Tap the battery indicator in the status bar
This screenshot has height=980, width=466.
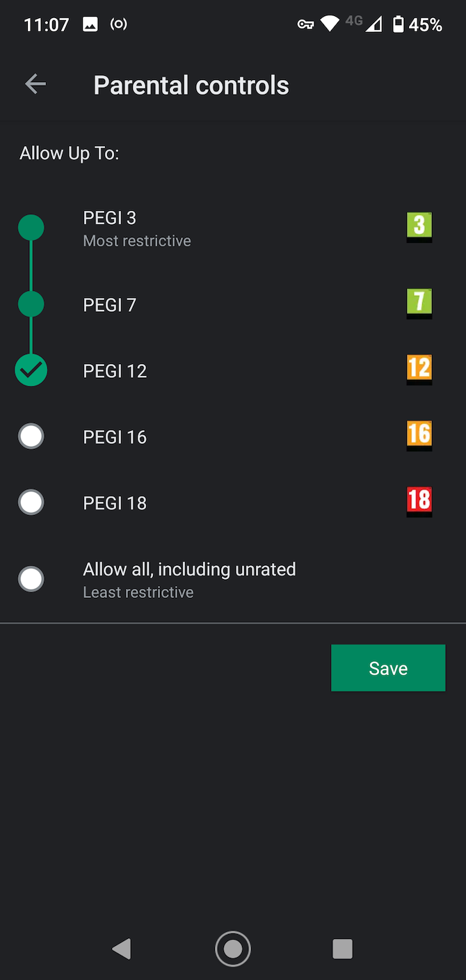400,24
